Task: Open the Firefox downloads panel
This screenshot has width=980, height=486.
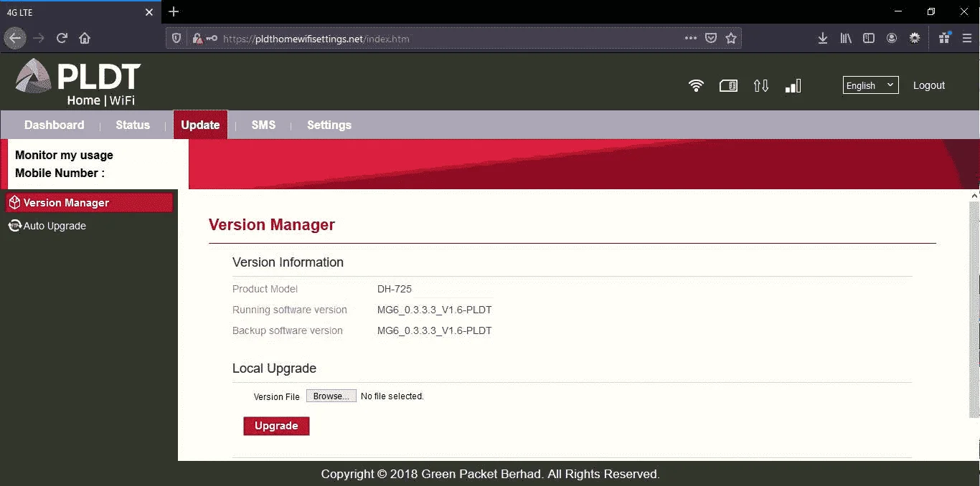Action: pyautogui.click(x=823, y=38)
